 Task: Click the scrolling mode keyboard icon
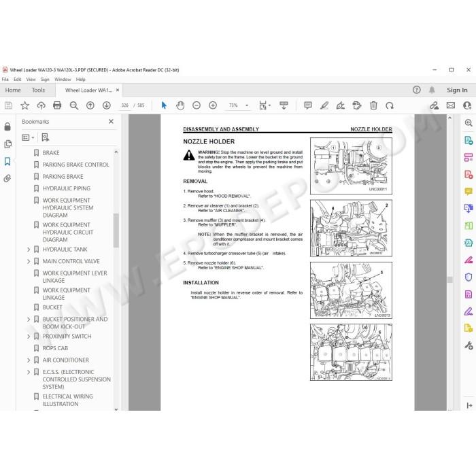[284, 105]
